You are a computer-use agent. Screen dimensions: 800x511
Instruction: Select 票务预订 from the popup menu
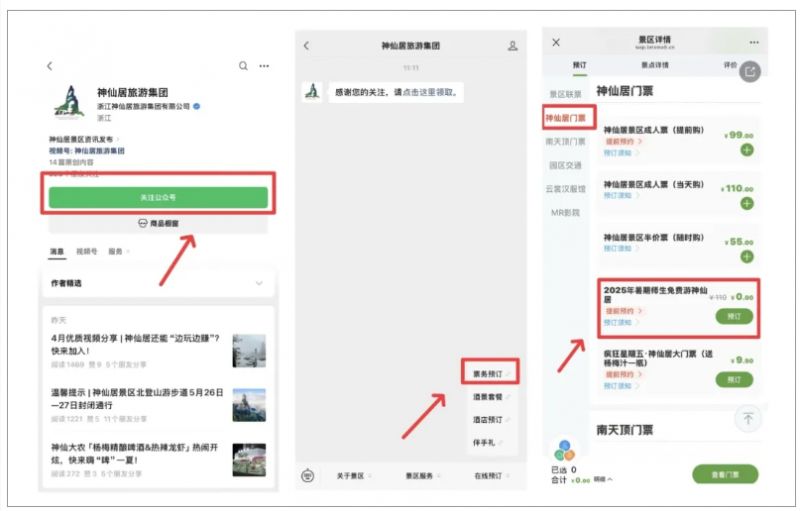tap(489, 373)
